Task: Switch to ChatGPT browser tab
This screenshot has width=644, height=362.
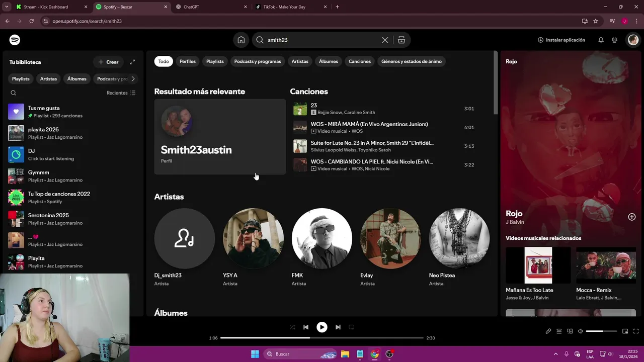Action: [211, 7]
